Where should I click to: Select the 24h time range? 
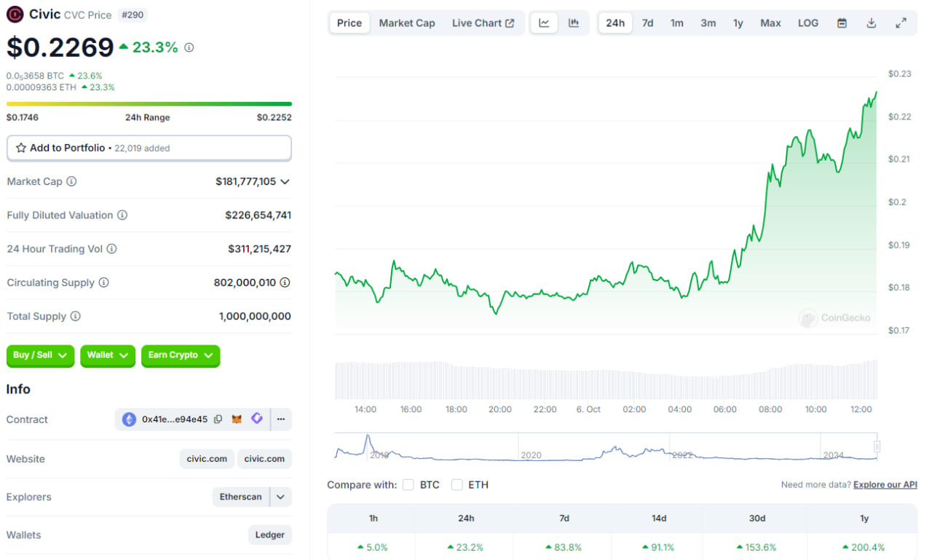tap(615, 23)
